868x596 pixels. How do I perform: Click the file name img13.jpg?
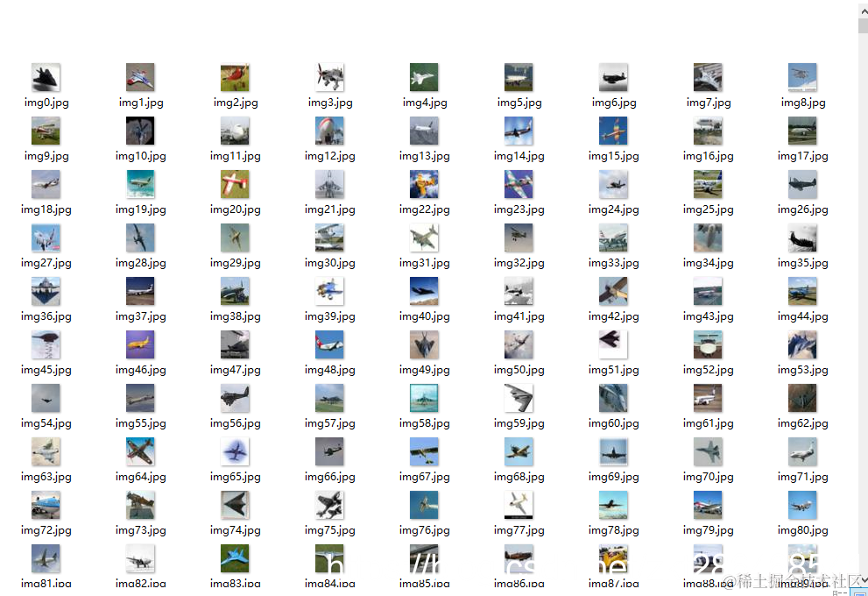point(425,156)
